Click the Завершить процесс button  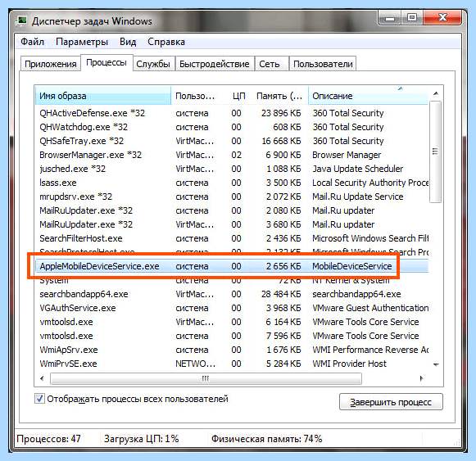click(x=391, y=402)
